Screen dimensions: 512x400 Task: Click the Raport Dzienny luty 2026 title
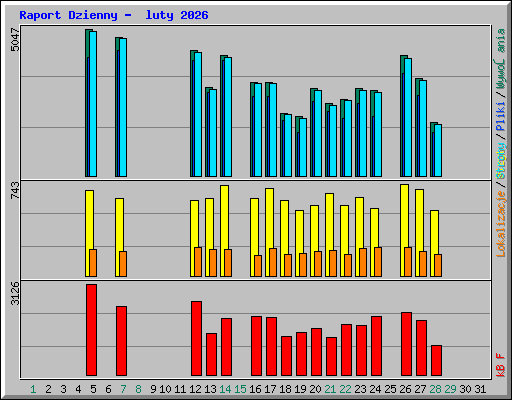[x=114, y=15]
